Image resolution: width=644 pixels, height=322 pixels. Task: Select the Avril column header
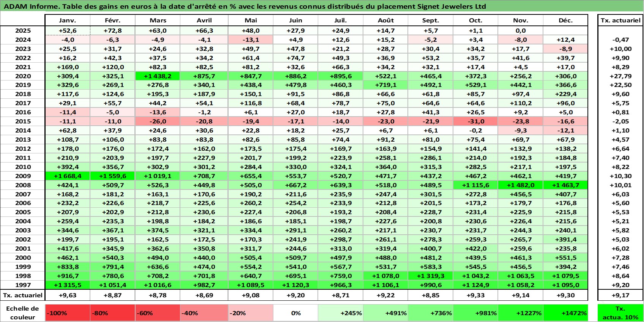tap(204, 21)
